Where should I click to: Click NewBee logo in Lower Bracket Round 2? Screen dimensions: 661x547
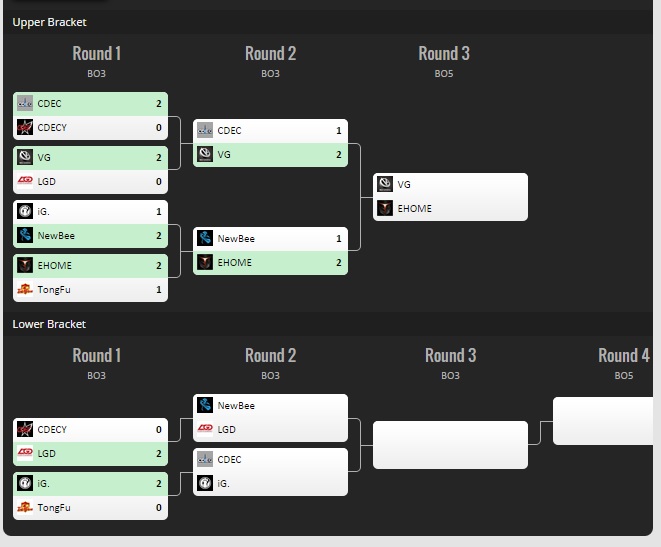point(205,405)
